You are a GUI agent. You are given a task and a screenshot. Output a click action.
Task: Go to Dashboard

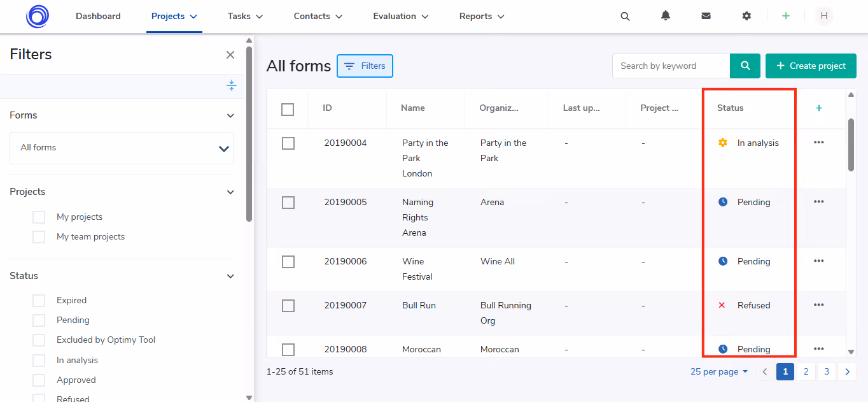(98, 16)
